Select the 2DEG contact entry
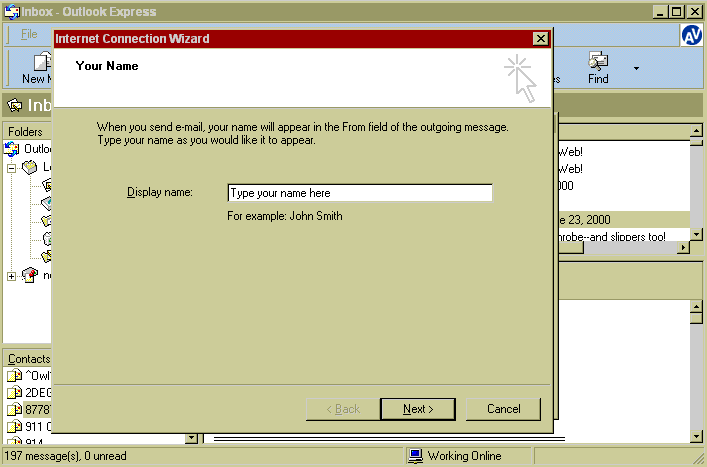This screenshot has height=467, width=707. [29, 392]
